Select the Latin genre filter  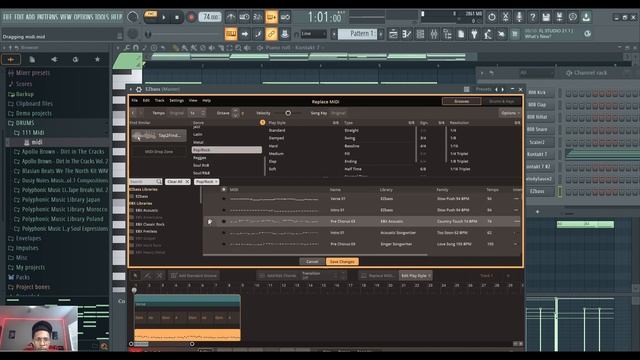tap(198, 134)
